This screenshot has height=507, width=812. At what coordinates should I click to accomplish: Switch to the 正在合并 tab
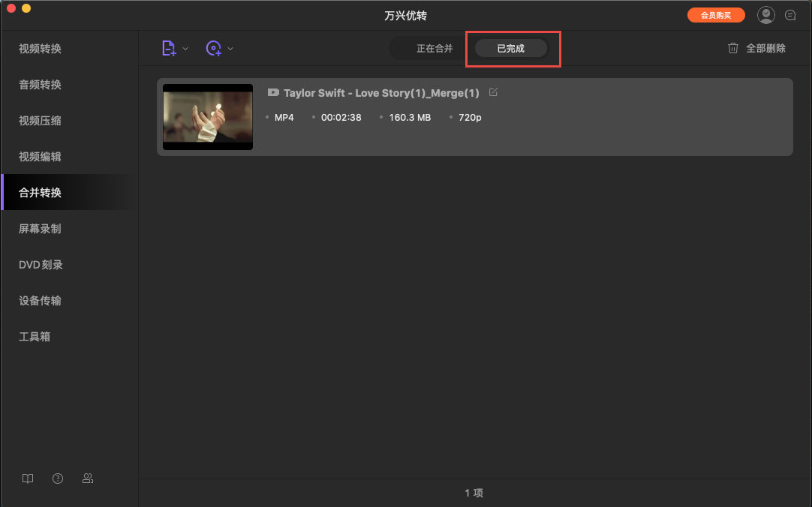click(435, 49)
